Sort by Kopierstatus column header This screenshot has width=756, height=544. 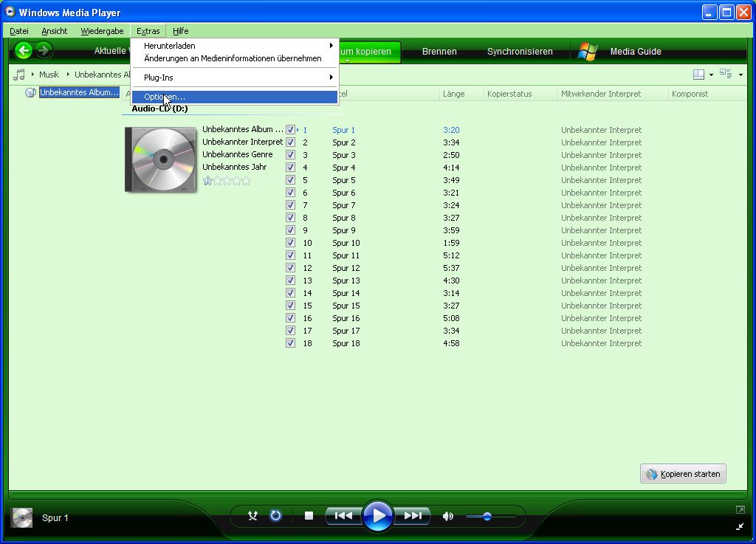point(509,94)
